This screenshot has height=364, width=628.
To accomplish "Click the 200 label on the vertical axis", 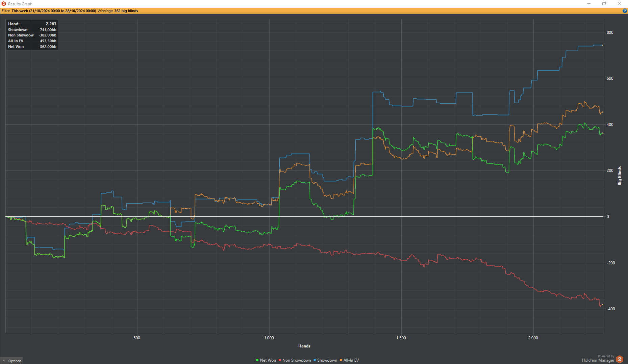I will tap(610, 171).
